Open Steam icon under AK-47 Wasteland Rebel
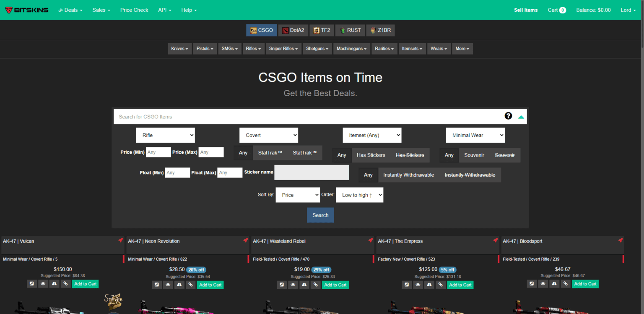This screenshot has width=644, height=314. [282, 285]
